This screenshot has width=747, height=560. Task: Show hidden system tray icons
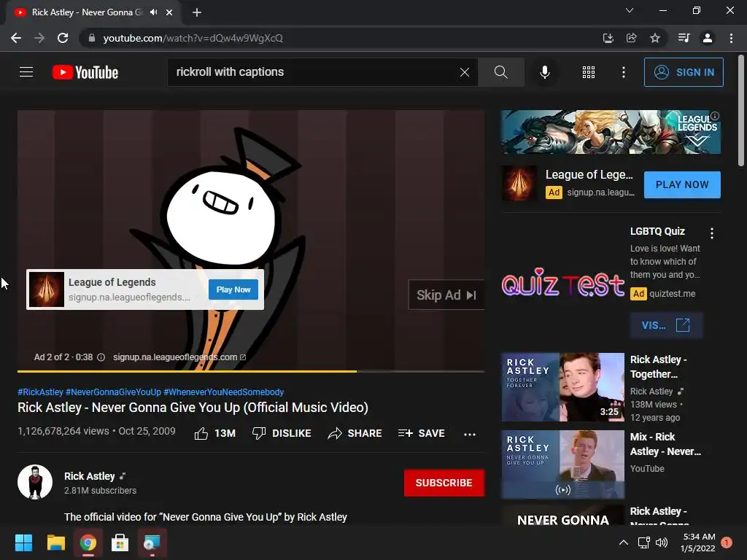pos(623,542)
